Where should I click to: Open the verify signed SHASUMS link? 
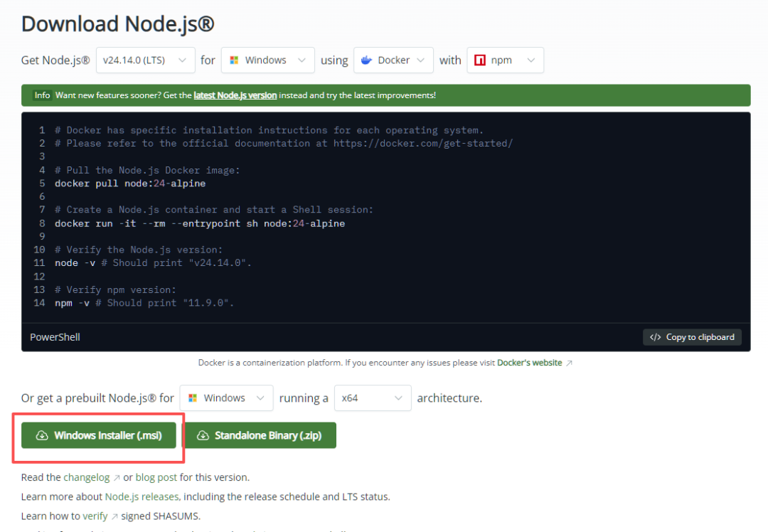pyautogui.click(x=95, y=516)
